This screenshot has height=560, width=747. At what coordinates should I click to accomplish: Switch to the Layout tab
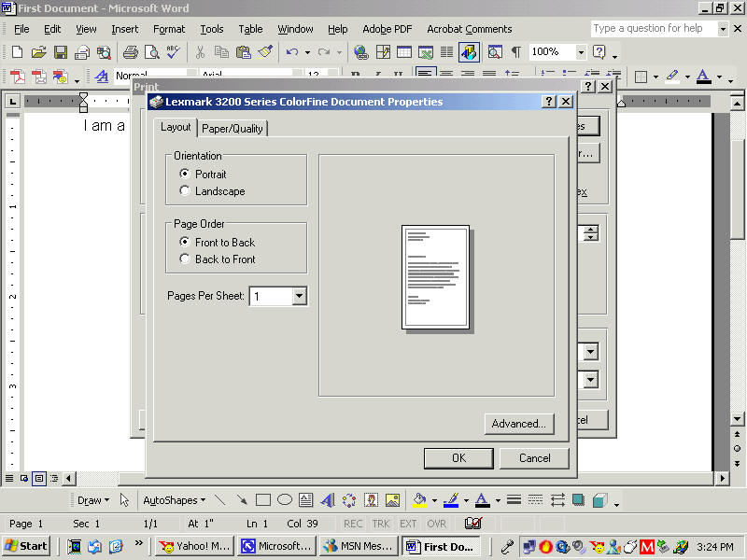pos(176,127)
